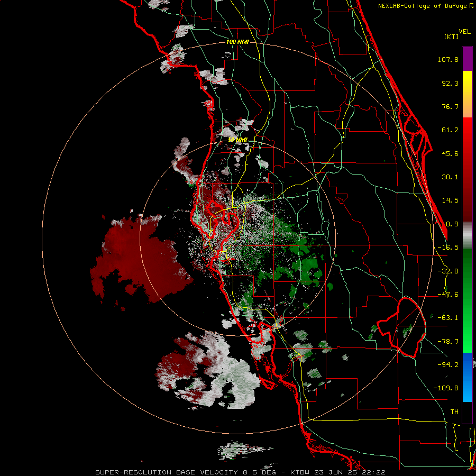Image resolution: width=476 pixels, height=476 pixels.
Task: Select the -109.8 velocity scale value
Action: (x=446, y=388)
